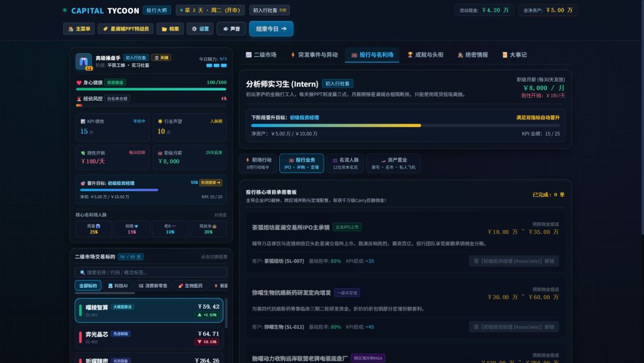The image size is (644, 363).
Task: Select the 曜棱智算 stock row
Action: click(x=149, y=310)
